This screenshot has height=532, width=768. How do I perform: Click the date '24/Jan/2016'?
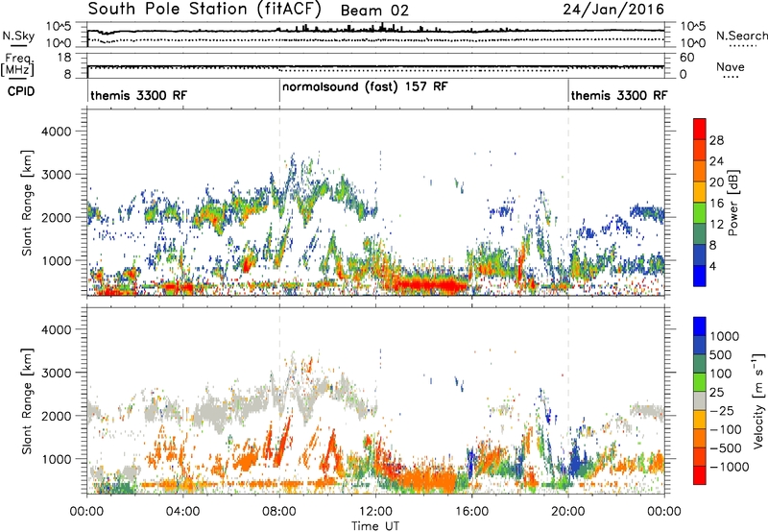613,10
